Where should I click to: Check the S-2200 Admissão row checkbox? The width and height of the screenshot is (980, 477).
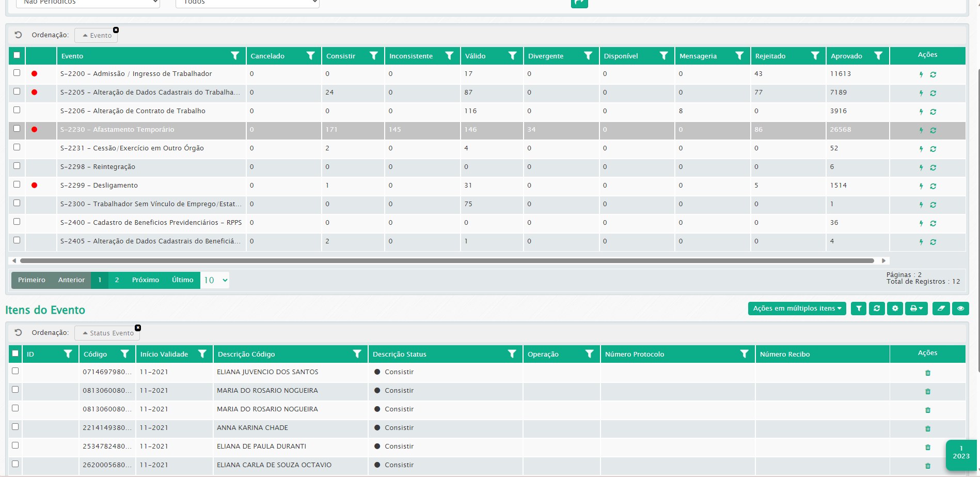(x=17, y=73)
